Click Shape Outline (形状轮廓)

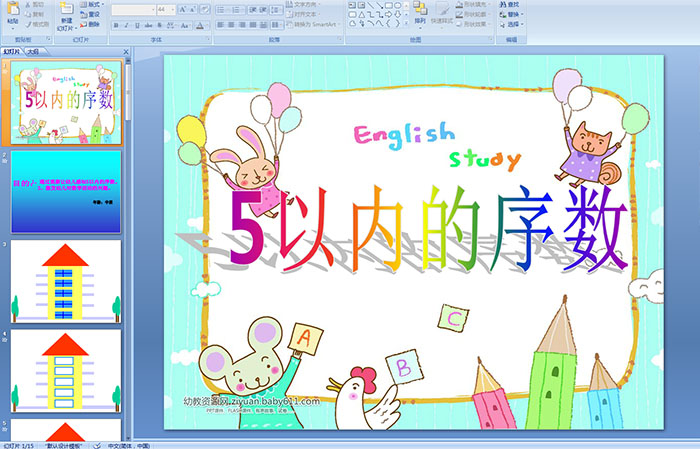[x=472, y=15]
